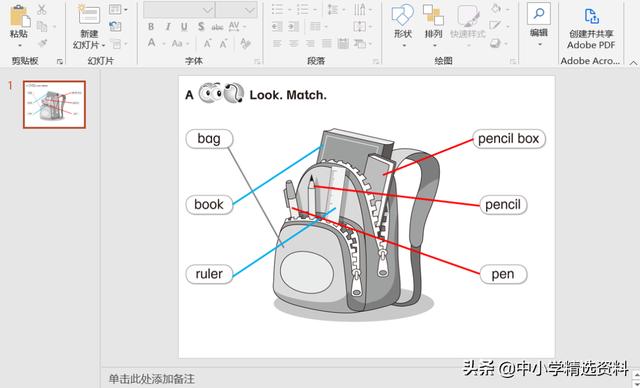This screenshot has width=640, height=388.
Task: Open the Shapes (形状) gallery icon
Action: point(402,15)
